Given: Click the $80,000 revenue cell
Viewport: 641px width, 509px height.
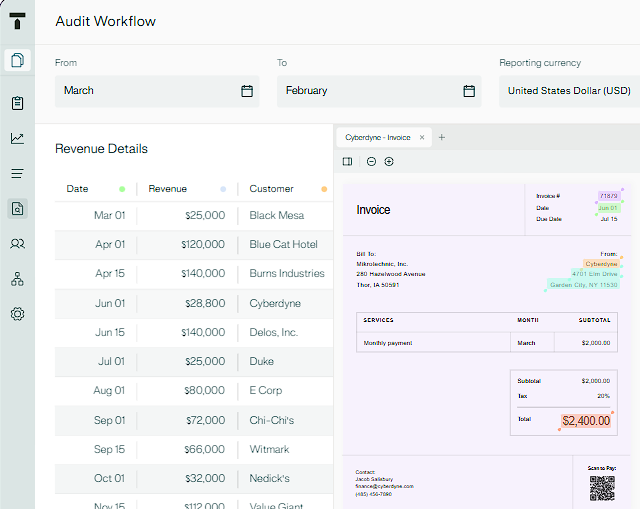Looking at the screenshot, I should (204, 390).
